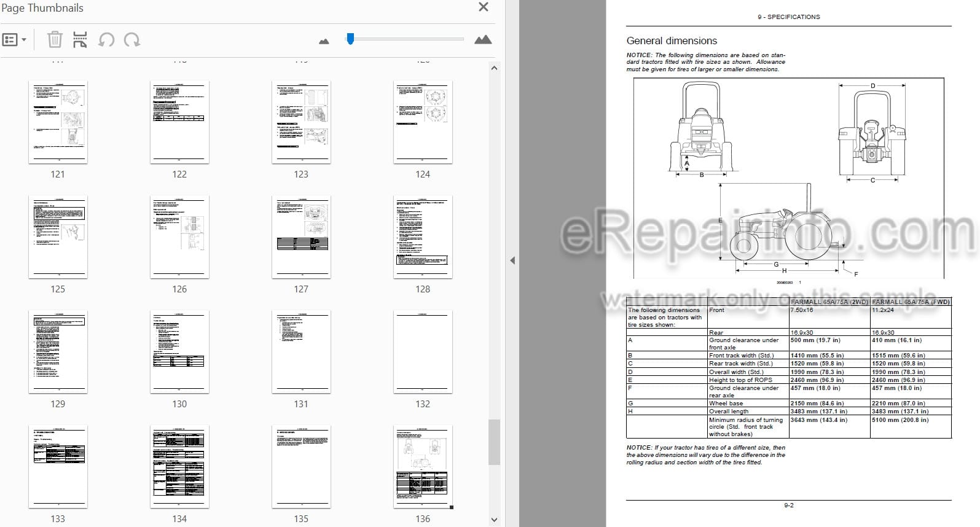The width and height of the screenshot is (980, 527).
Task: Click the '2210 mm (87.0 in)' value
Action: (x=898, y=404)
